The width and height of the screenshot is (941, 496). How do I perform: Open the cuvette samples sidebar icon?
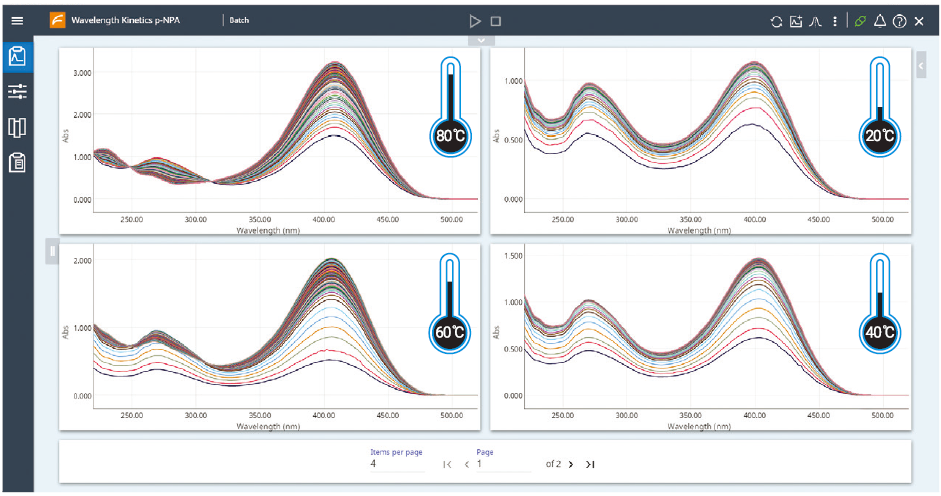click(17, 127)
